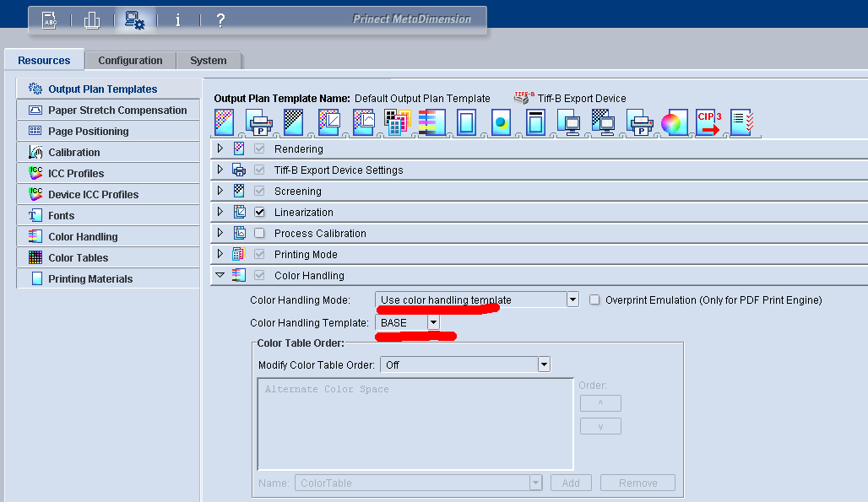The height and width of the screenshot is (502, 868).
Task: Switch to the Configuration tab
Action: point(131,60)
